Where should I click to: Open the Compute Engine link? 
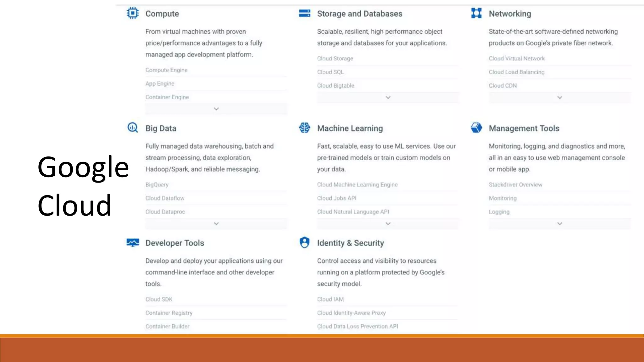point(166,70)
